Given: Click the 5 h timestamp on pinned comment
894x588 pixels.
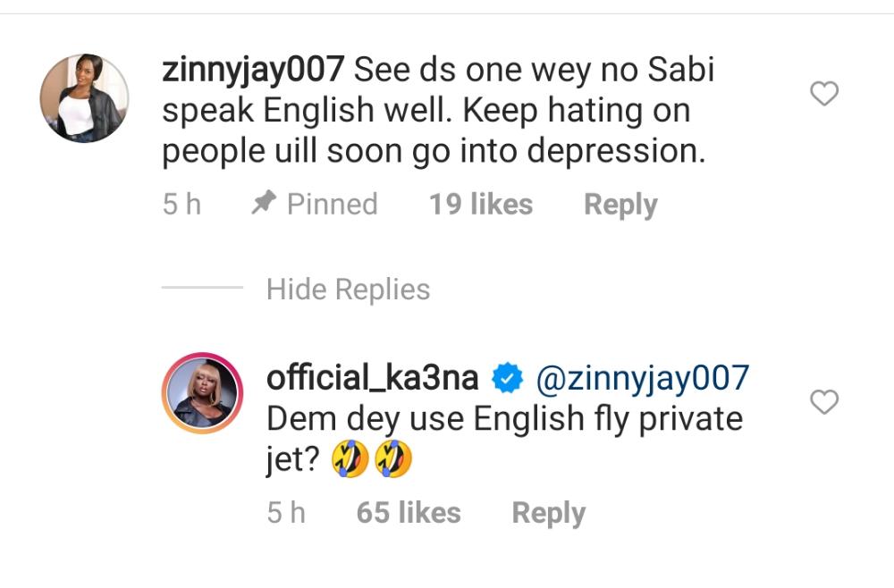Looking at the screenshot, I should [x=181, y=205].
